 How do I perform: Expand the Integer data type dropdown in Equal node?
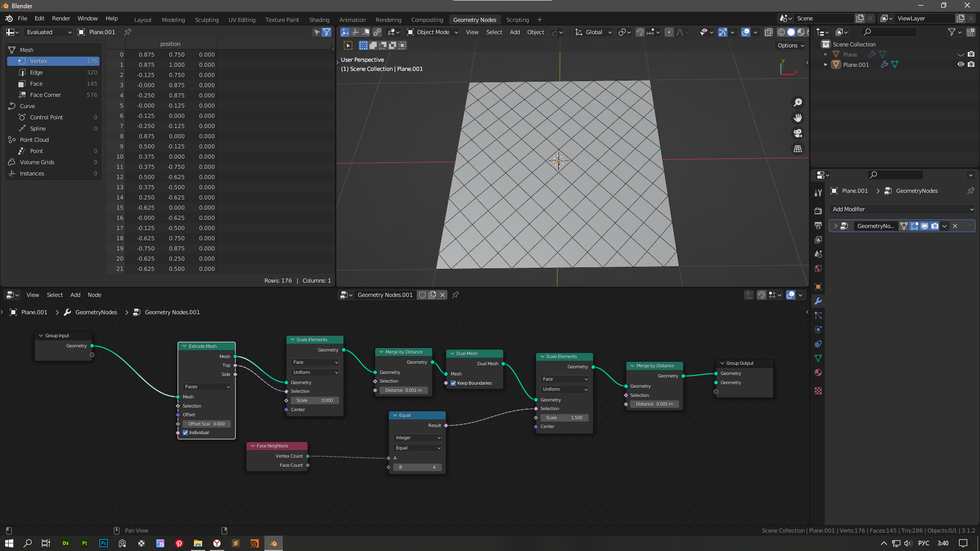(x=418, y=438)
